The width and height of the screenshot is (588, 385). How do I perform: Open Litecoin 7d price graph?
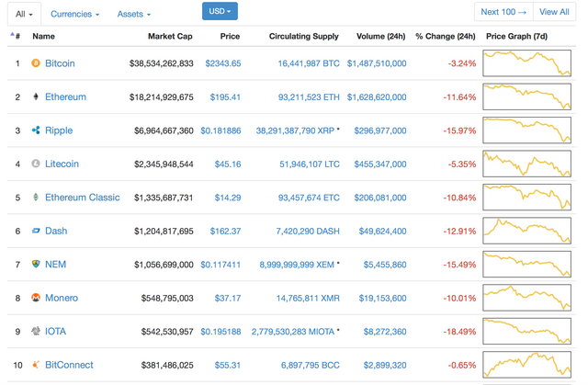526,164
